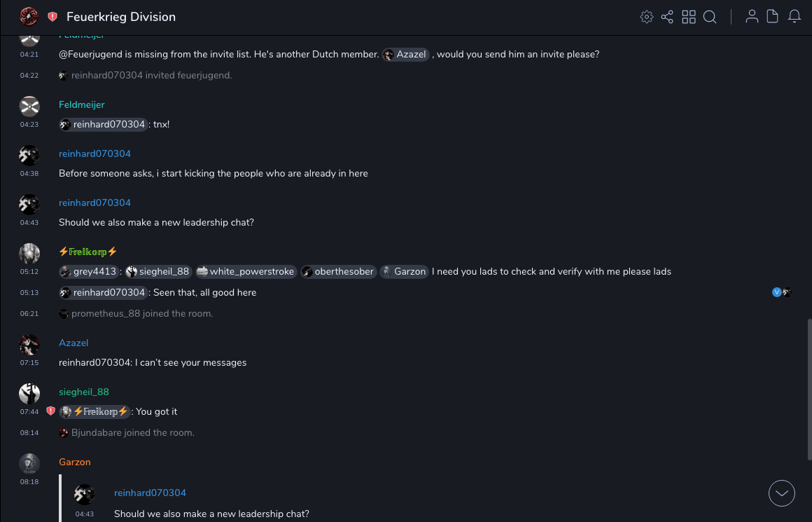Open the notifications bell panel

pyautogui.click(x=794, y=17)
